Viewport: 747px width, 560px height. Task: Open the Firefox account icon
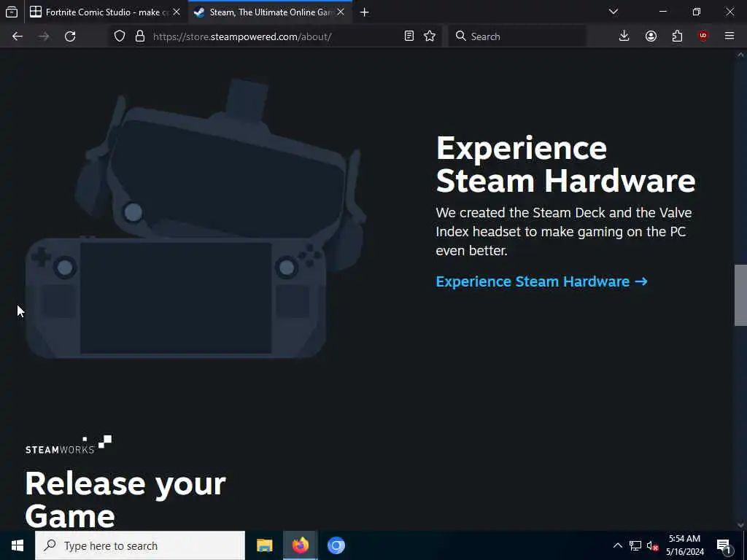(651, 36)
